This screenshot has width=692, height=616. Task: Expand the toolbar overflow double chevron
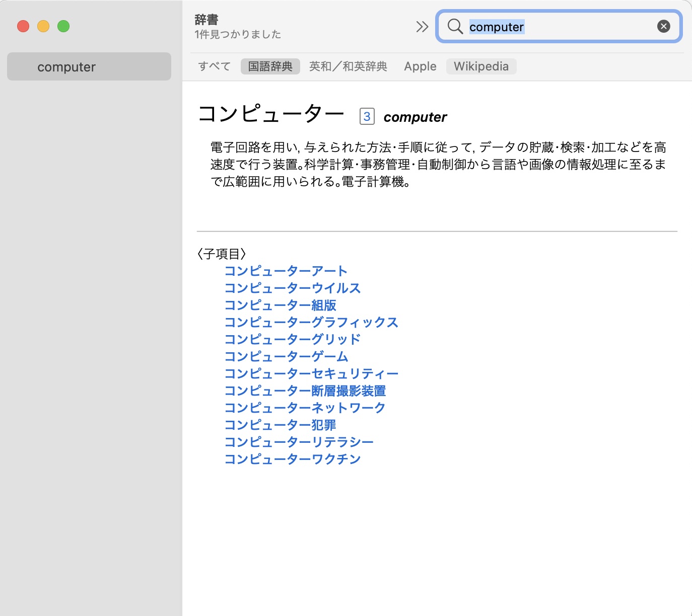point(422,27)
